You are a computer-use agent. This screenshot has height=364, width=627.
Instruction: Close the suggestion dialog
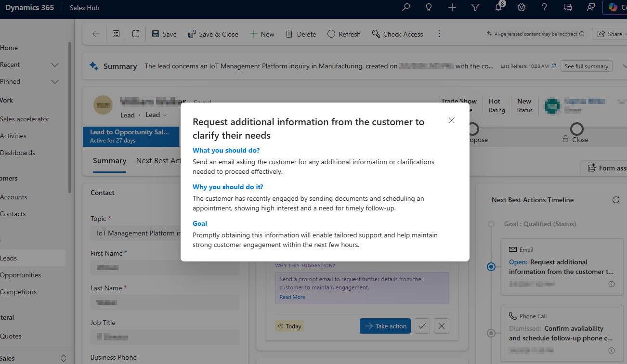(x=452, y=120)
